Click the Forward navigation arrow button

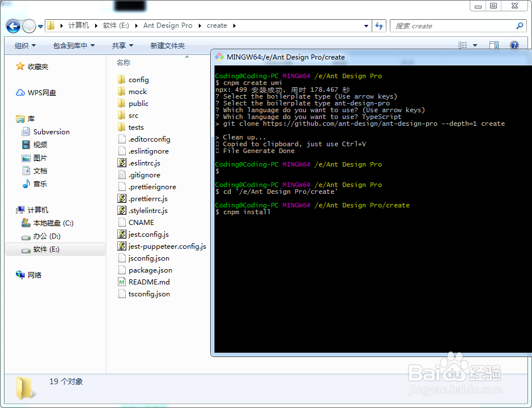[29, 26]
